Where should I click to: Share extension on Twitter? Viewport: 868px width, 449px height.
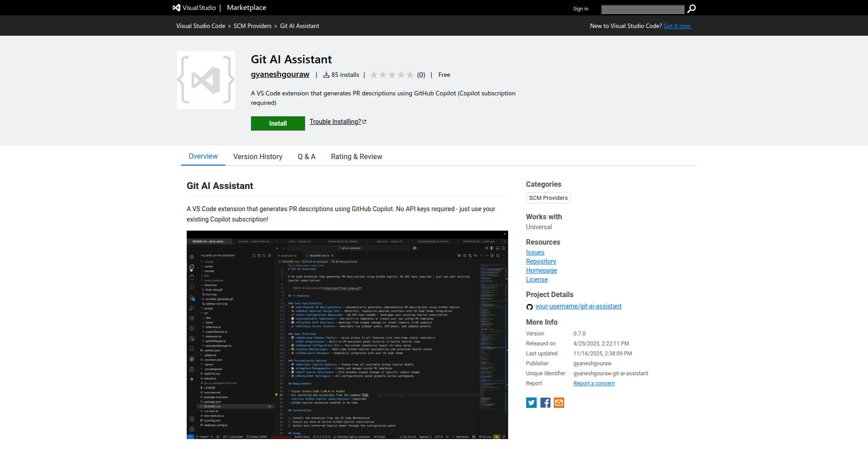coord(531,402)
